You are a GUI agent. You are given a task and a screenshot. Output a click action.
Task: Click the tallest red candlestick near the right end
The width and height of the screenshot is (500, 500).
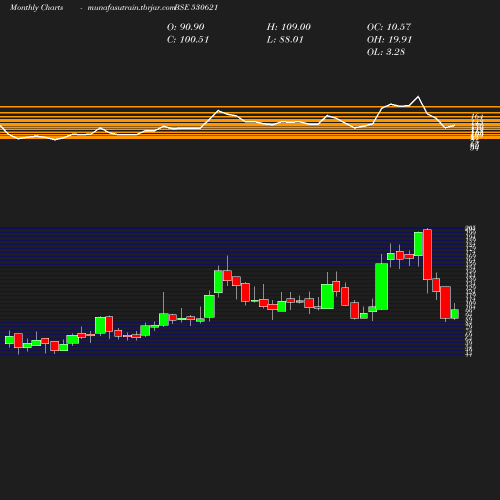point(427,255)
